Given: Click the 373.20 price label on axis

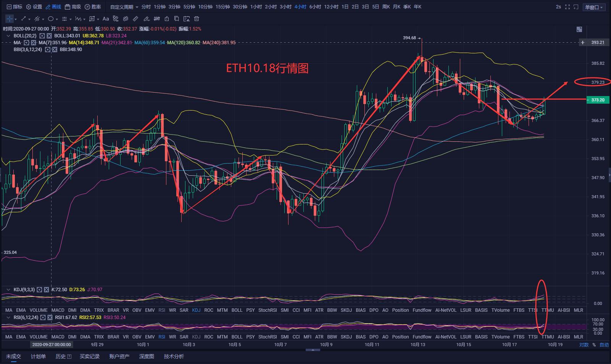Looking at the screenshot, I should point(598,100).
